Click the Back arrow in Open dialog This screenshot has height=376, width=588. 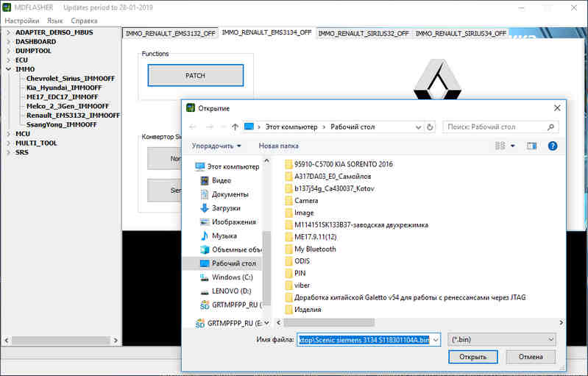[193, 127]
